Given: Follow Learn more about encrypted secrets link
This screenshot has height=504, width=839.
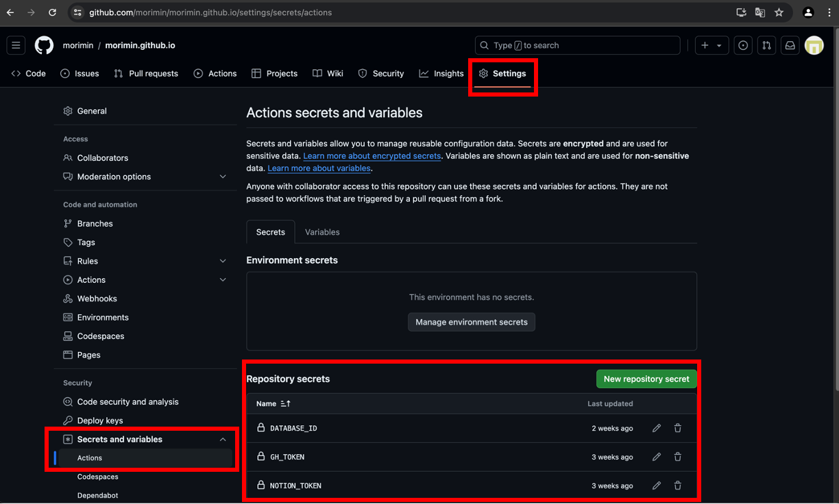Looking at the screenshot, I should point(372,156).
